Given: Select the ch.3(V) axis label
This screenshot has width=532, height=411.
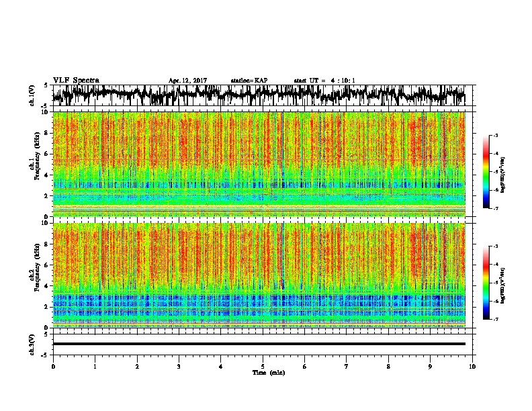Looking at the screenshot, I should tap(32, 345).
